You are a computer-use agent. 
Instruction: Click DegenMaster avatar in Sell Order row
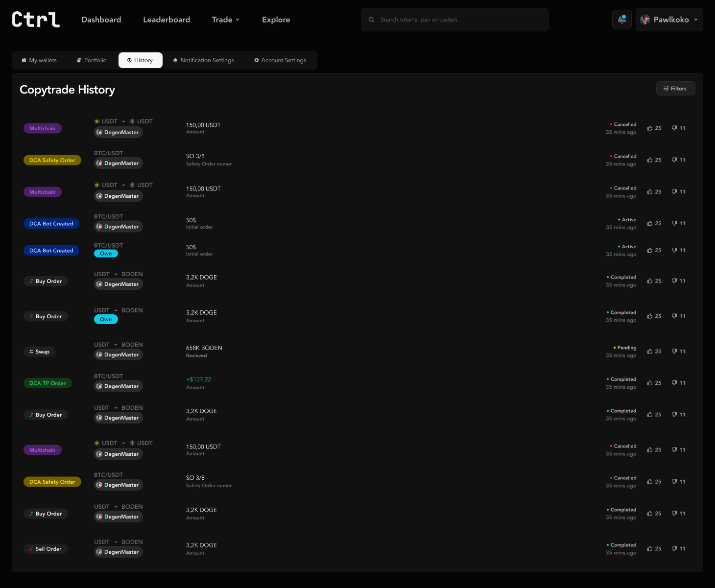pos(99,552)
